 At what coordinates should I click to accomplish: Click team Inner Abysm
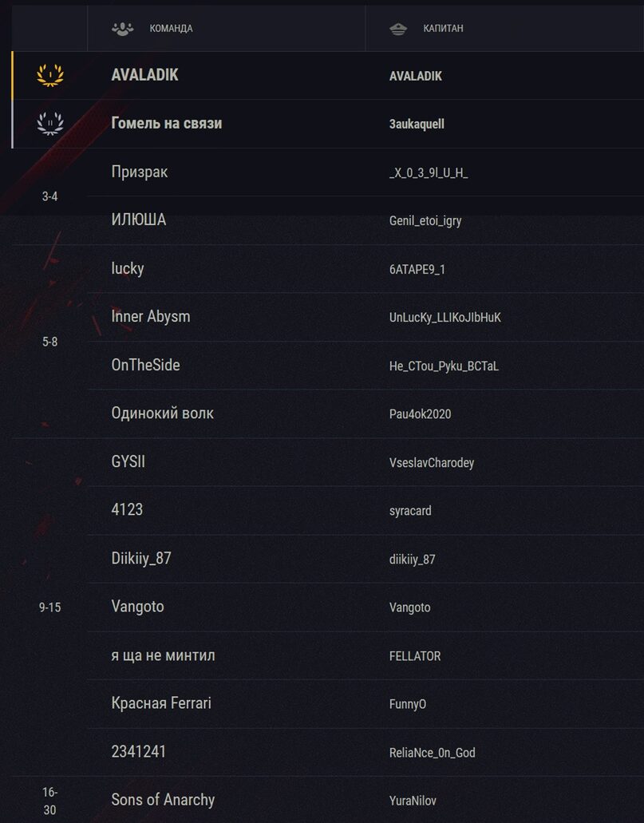coord(151,317)
